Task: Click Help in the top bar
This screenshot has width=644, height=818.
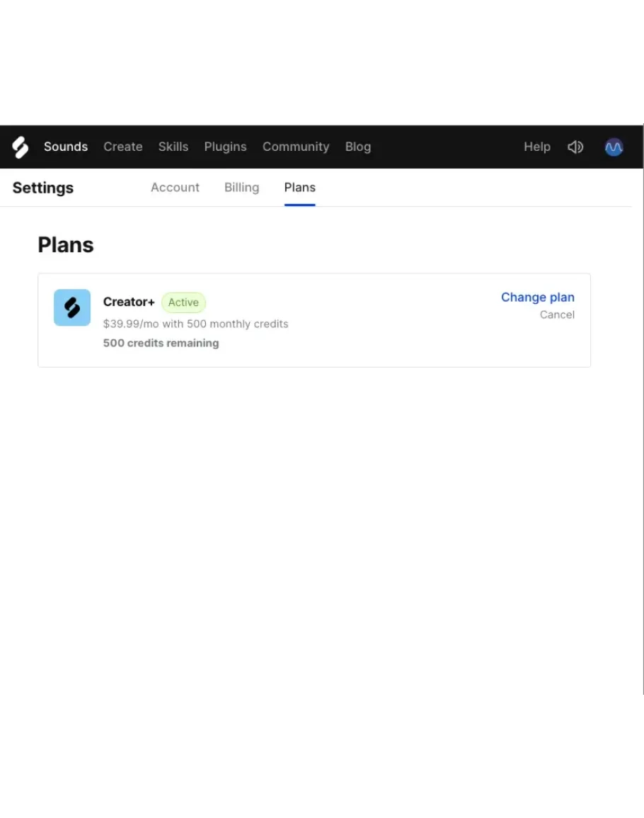Action: click(537, 147)
